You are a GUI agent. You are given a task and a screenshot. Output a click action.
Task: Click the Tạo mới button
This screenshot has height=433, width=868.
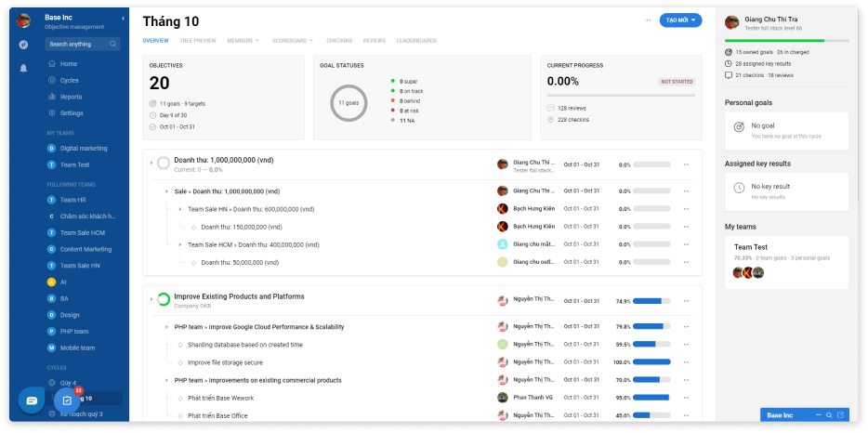(x=680, y=20)
